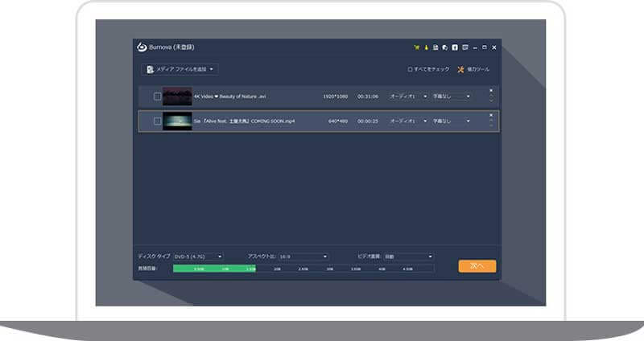Click the globe language icon in title bar

[x=445, y=47]
